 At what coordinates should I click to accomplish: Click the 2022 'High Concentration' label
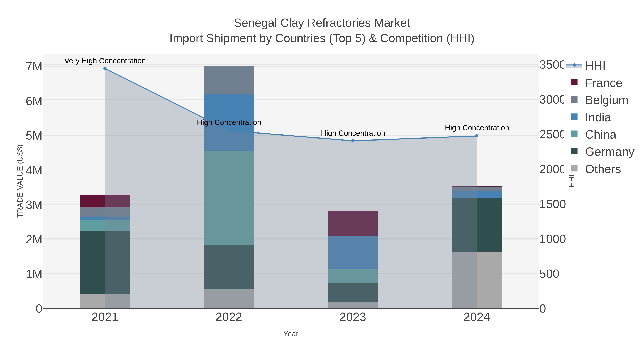229,122
